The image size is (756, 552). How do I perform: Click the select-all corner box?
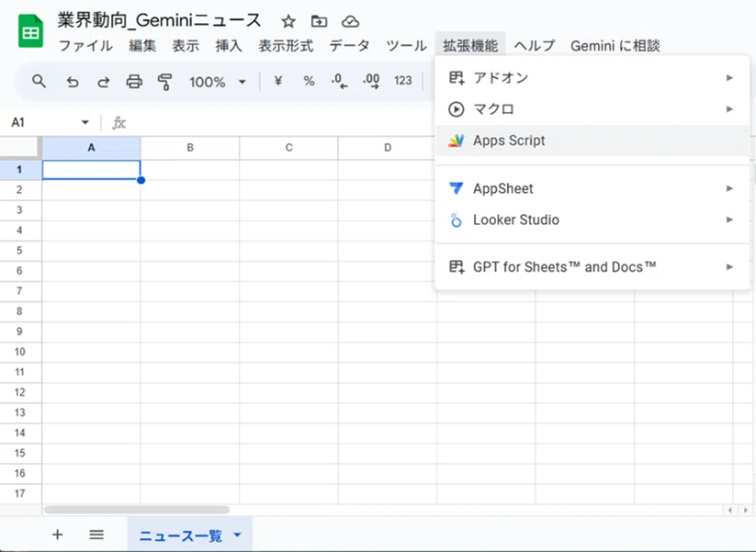pos(20,148)
